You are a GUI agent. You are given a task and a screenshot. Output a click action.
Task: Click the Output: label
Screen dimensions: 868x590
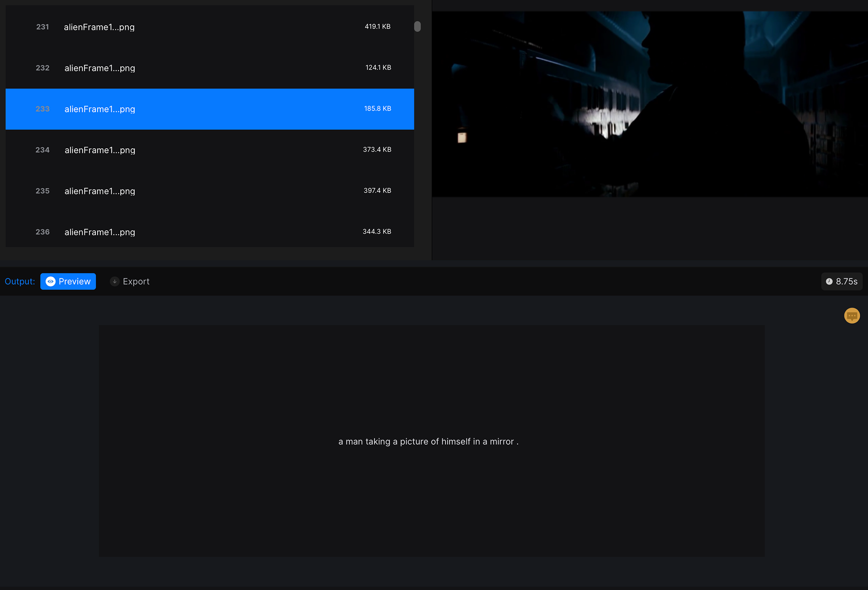click(x=20, y=282)
